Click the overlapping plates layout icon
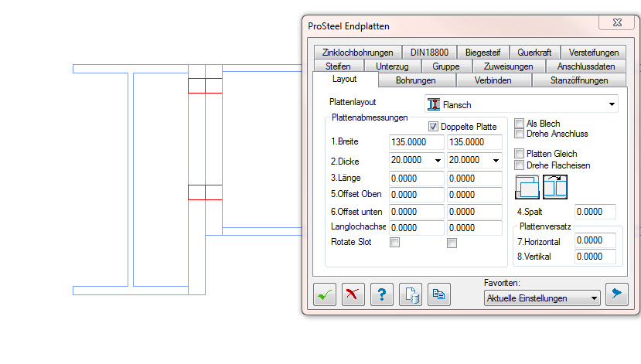 pyautogui.click(x=527, y=187)
